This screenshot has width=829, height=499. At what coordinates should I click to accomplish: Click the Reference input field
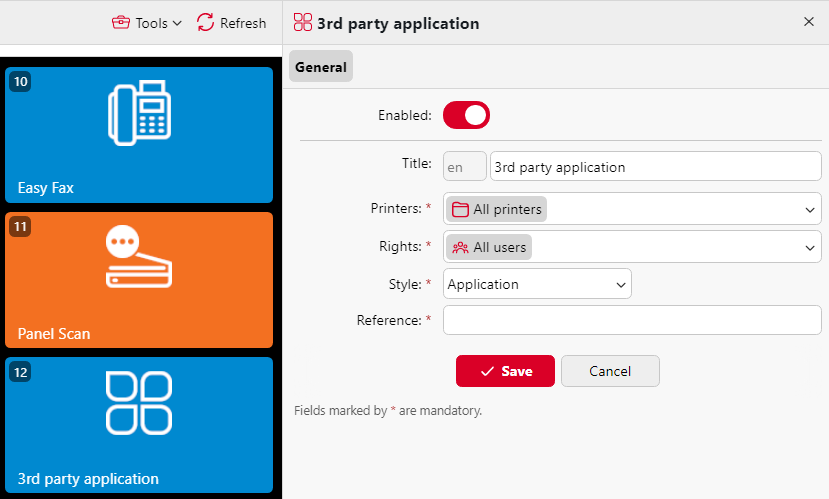[632, 320]
